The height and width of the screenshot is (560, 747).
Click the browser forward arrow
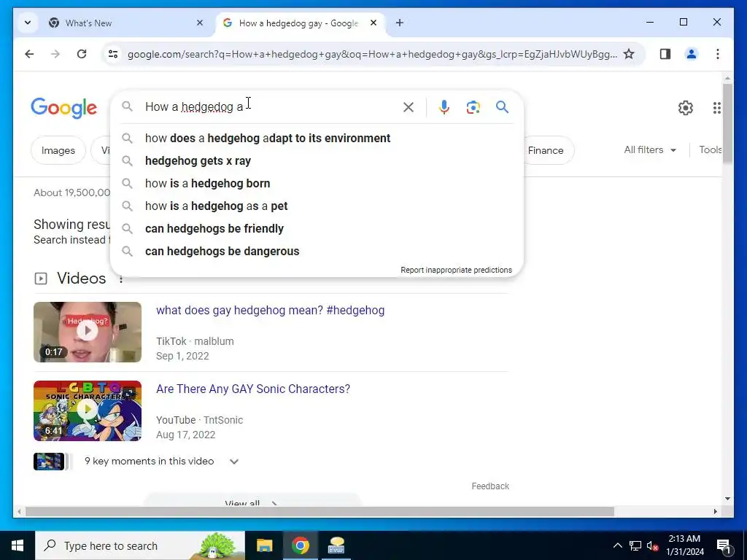[55, 54]
